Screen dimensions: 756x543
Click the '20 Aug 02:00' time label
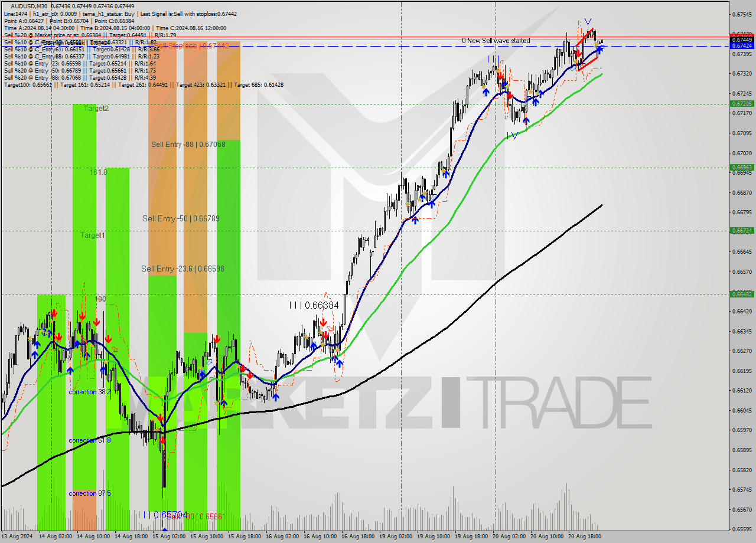coord(509,537)
